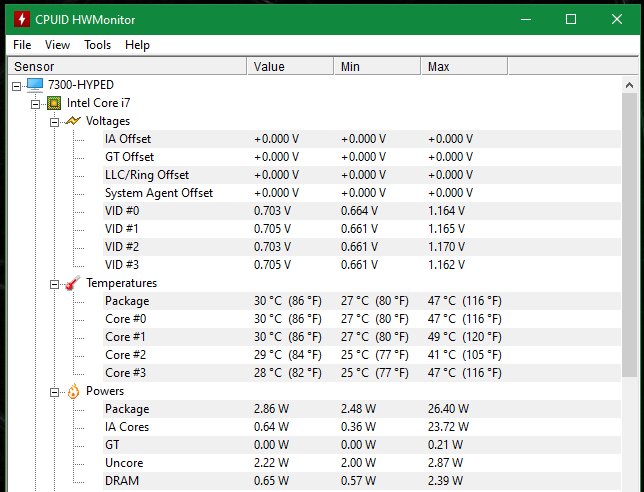Select the Core #2 row
This screenshot has height=492, width=644.
[362, 355]
